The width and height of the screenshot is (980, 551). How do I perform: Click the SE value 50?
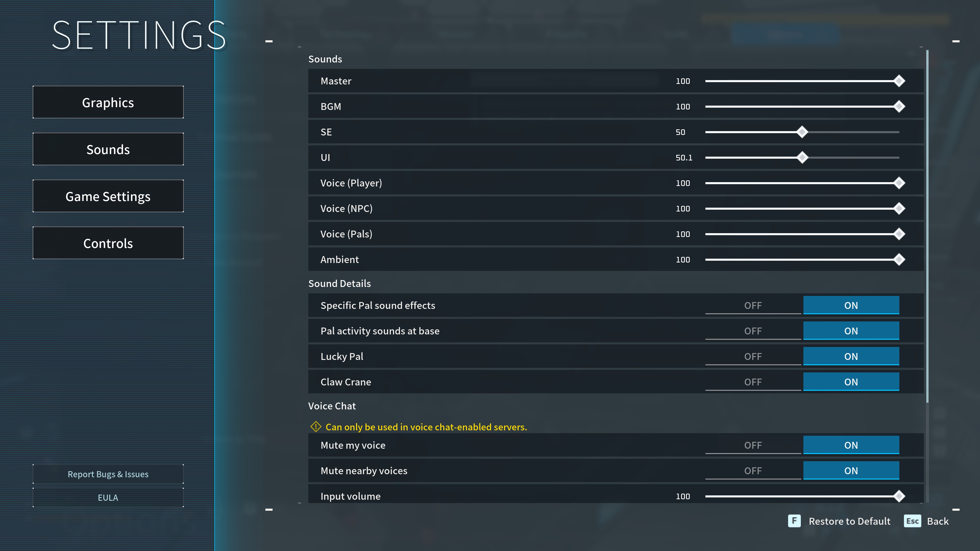click(680, 132)
